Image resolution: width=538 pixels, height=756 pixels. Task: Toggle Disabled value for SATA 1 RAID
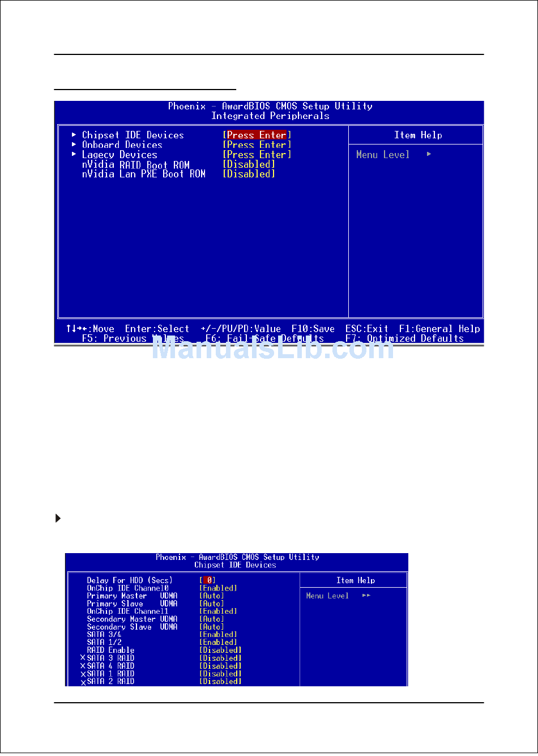(221, 673)
